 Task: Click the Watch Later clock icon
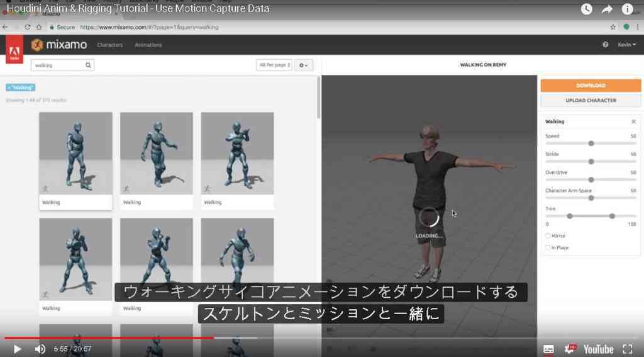pos(587,9)
